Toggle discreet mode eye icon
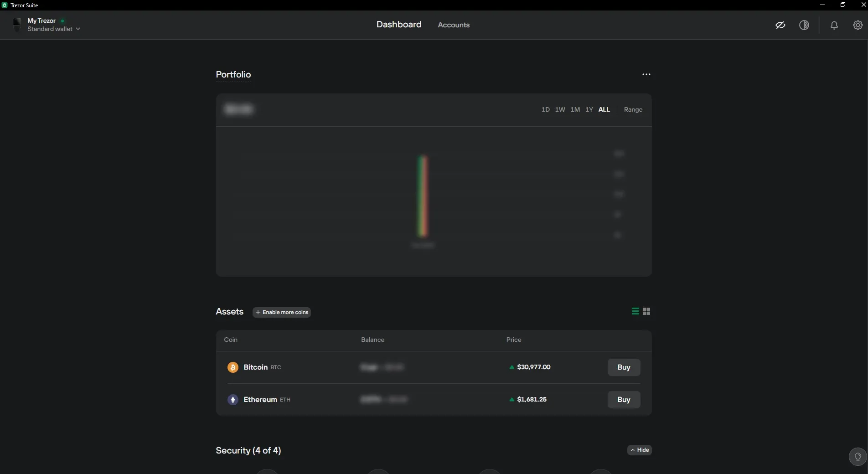868x474 pixels. click(x=780, y=25)
